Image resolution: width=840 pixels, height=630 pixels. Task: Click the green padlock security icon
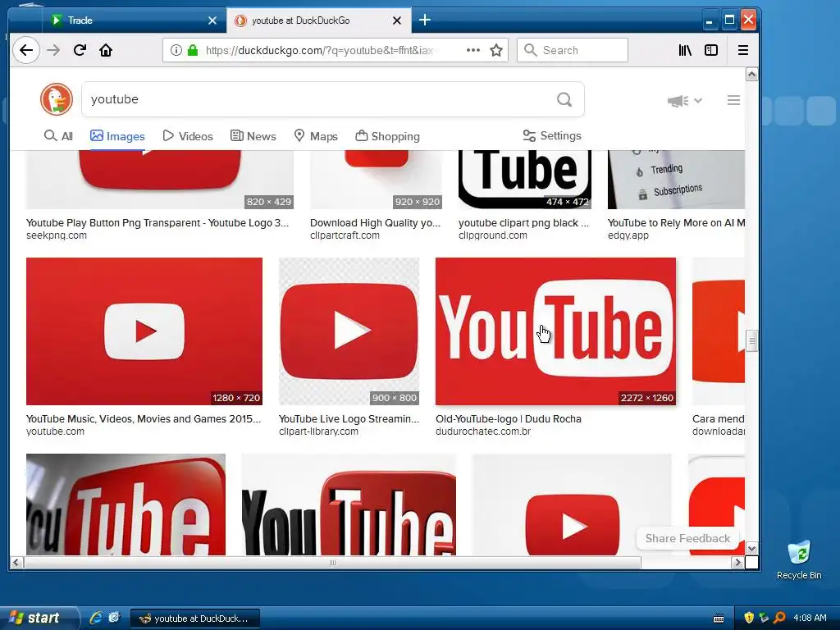pyautogui.click(x=193, y=50)
